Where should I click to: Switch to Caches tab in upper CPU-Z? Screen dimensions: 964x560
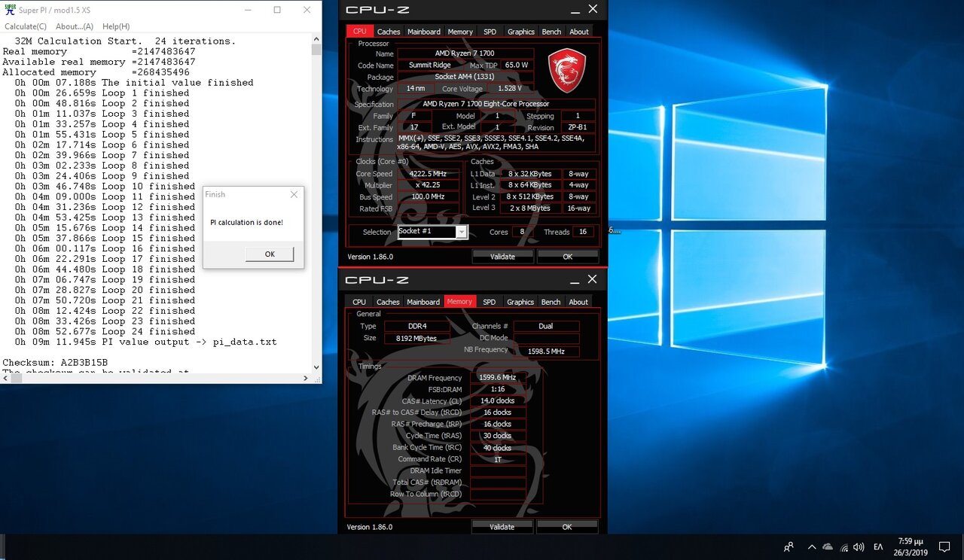coord(389,32)
